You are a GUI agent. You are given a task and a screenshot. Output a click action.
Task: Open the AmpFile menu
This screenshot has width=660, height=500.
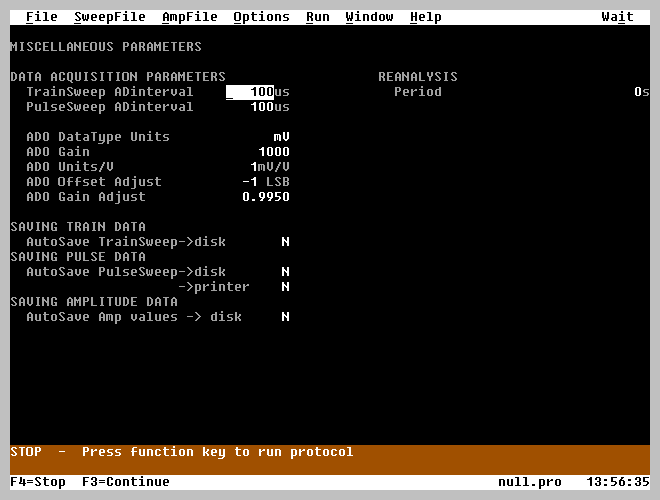click(189, 17)
